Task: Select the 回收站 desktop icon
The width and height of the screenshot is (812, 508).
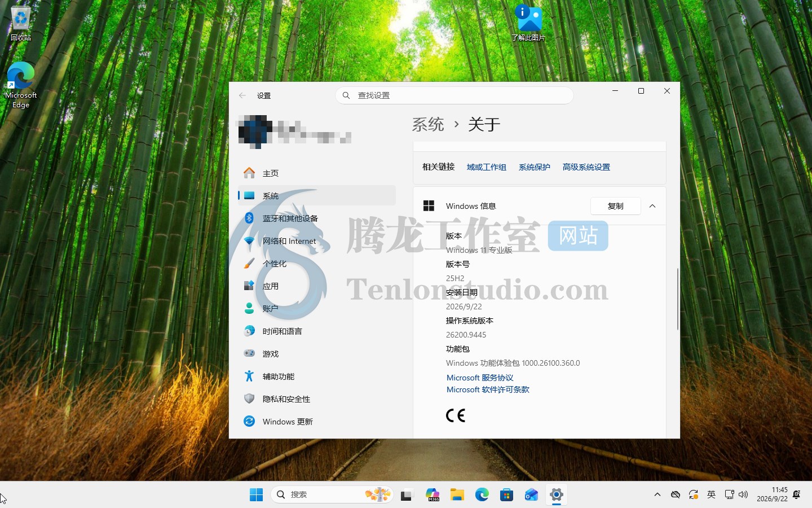Action: point(21,24)
